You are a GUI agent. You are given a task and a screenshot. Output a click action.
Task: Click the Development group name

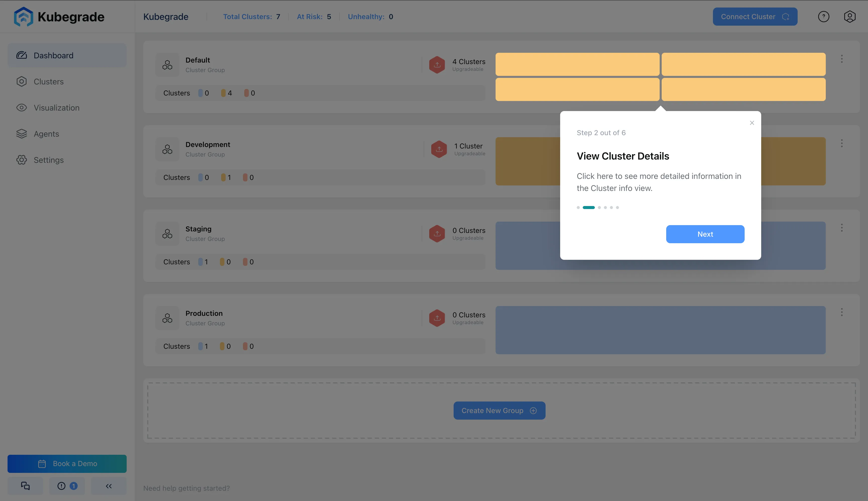click(x=208, y=144)
